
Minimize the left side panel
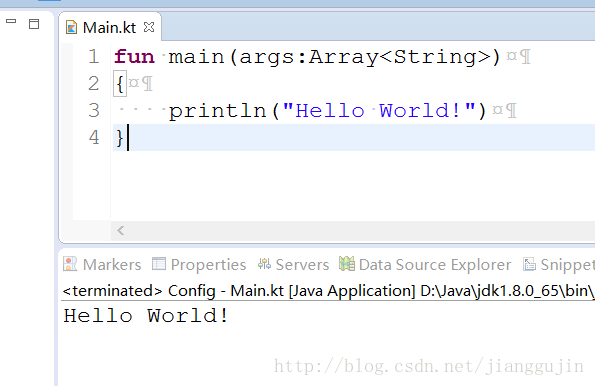pyautogui.click(x=11, y=22)
